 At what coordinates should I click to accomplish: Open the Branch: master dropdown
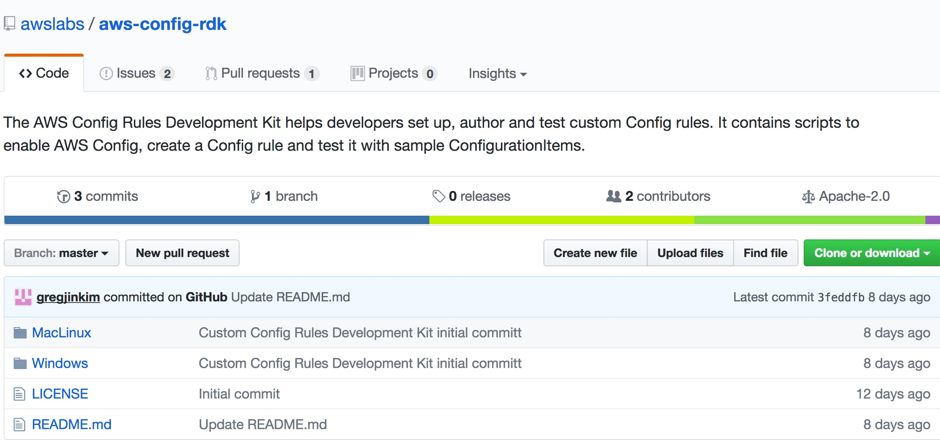62,253
